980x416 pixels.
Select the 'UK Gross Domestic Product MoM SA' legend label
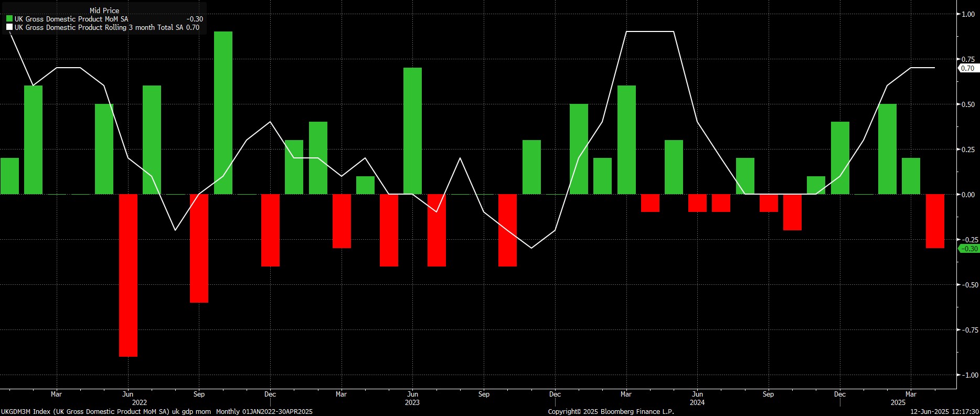click(71, 19)
